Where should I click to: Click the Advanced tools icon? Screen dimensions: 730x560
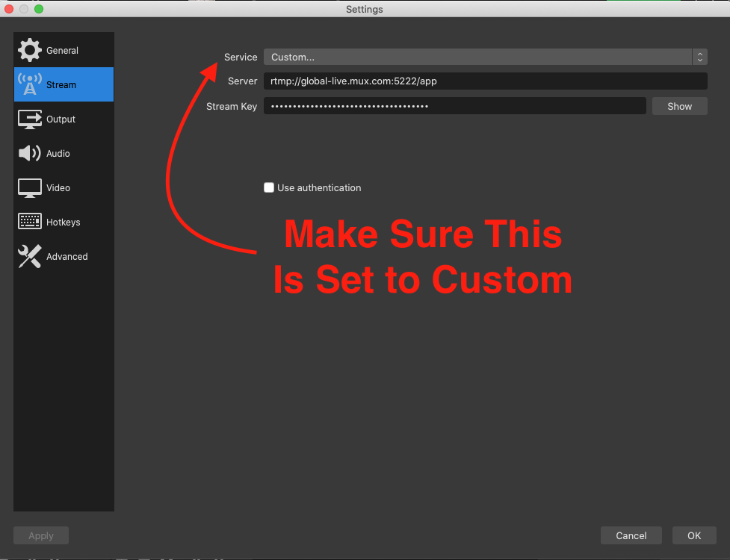[30, 256]
